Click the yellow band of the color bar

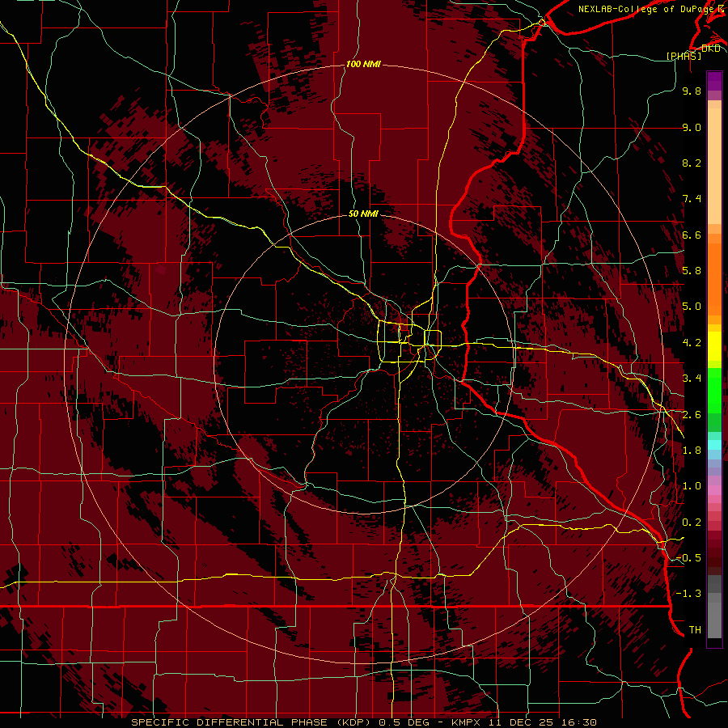(x=714, y=346)
